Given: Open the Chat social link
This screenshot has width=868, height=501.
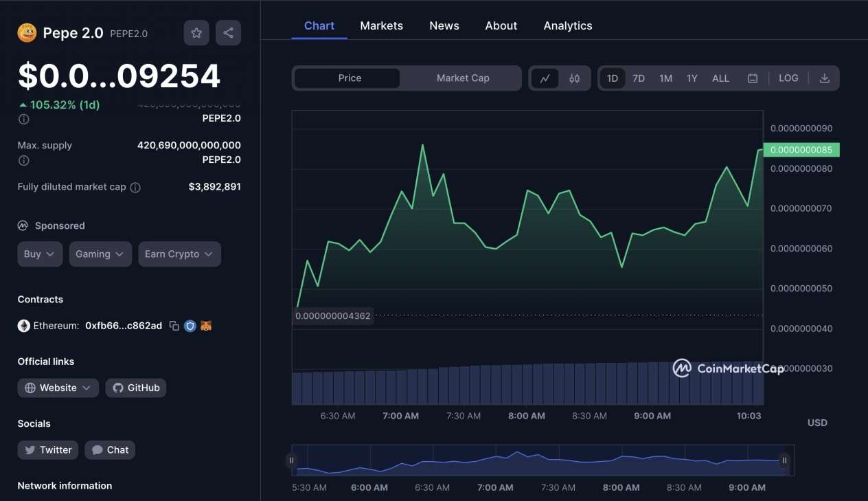Looking at the screenshot, I should [110, 450].
